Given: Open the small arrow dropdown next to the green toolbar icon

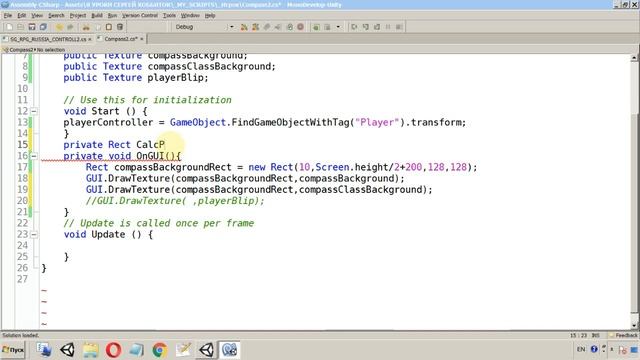Looking at the screenshot, I should (338, 27).
